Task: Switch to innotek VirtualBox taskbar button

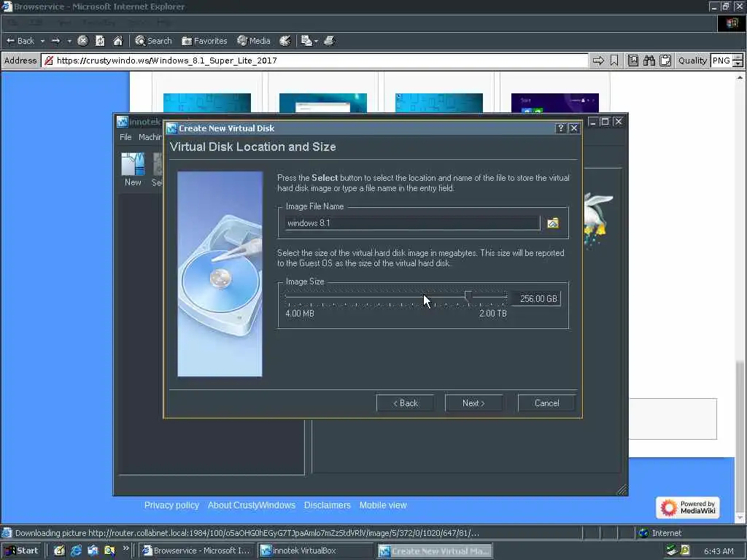Action: click(x=317, y=551)
